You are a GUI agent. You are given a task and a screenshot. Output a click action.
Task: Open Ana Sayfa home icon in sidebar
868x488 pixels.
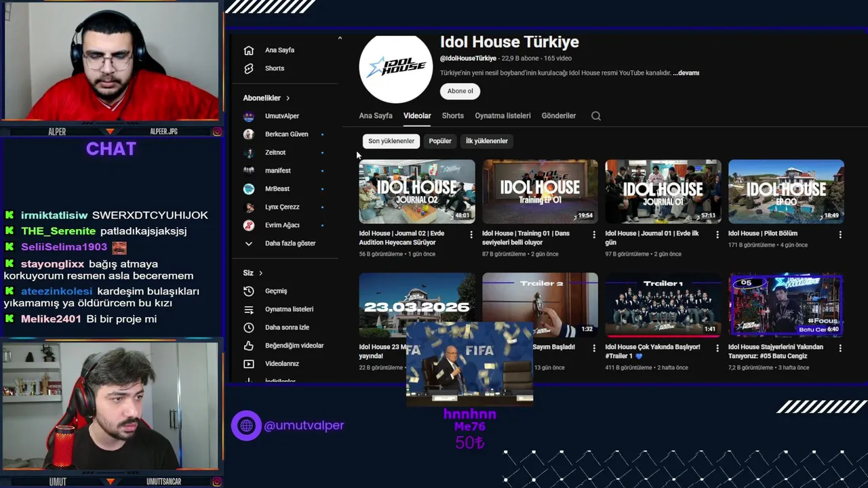(x=249, y=50)
